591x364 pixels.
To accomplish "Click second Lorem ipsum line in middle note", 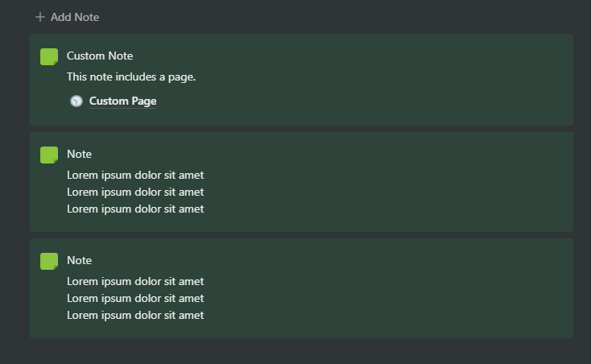I will (x=135, y=192).
